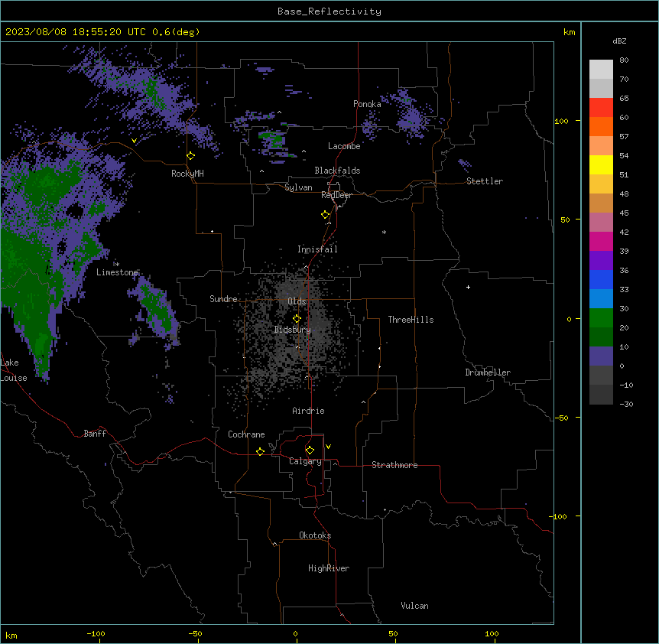659x644 pixels.
Task: Click the Okotoks label
Action: coord(315,535)
